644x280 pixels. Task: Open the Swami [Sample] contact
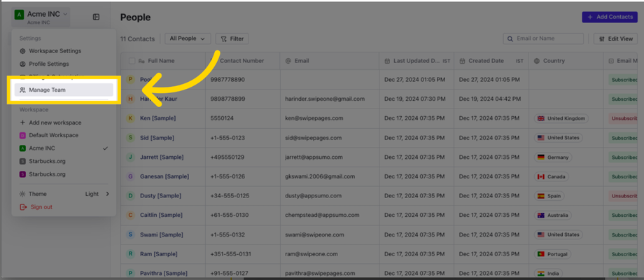(x=160, y=234)
